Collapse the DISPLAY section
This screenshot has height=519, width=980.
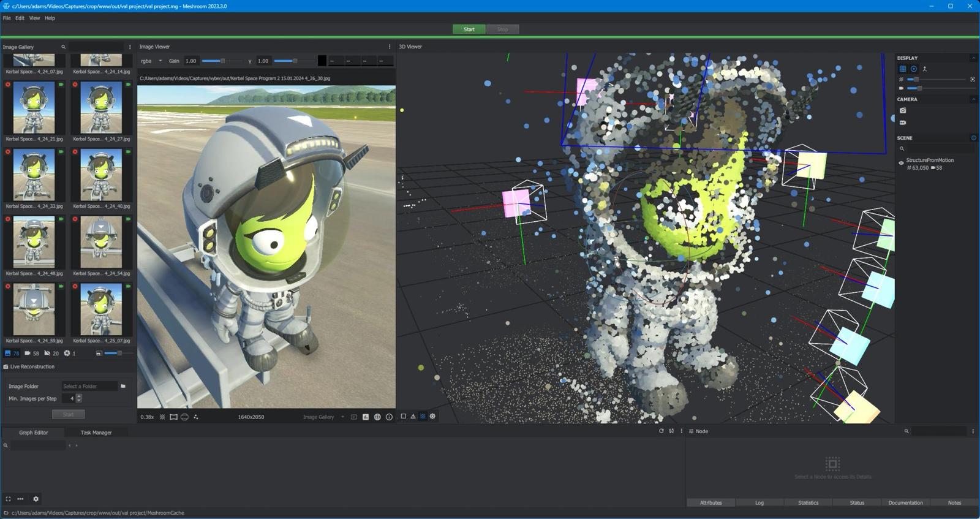(973, 58)
